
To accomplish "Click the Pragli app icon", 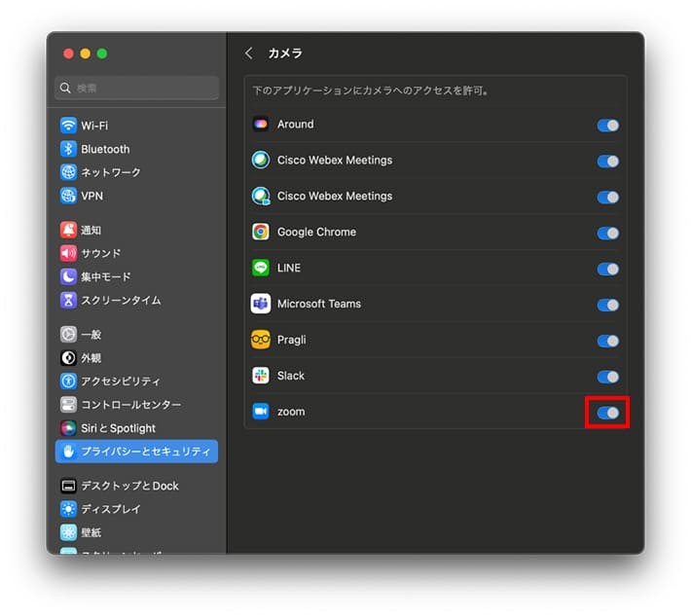I will tap(261, 340).
